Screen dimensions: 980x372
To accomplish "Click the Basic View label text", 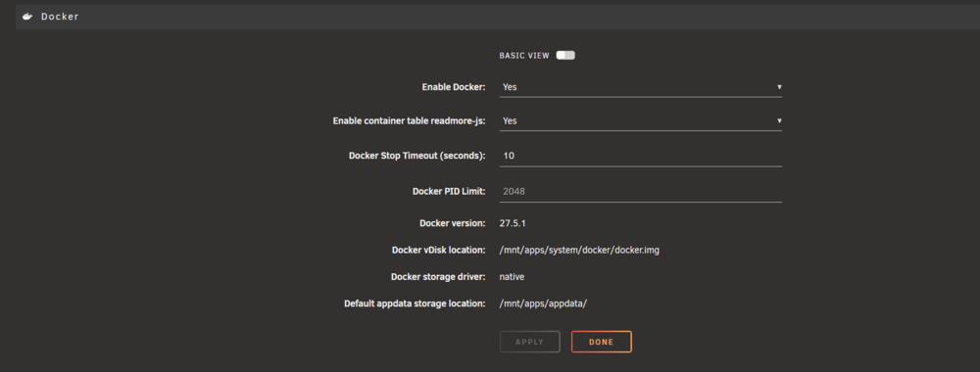I will (523, 56).
